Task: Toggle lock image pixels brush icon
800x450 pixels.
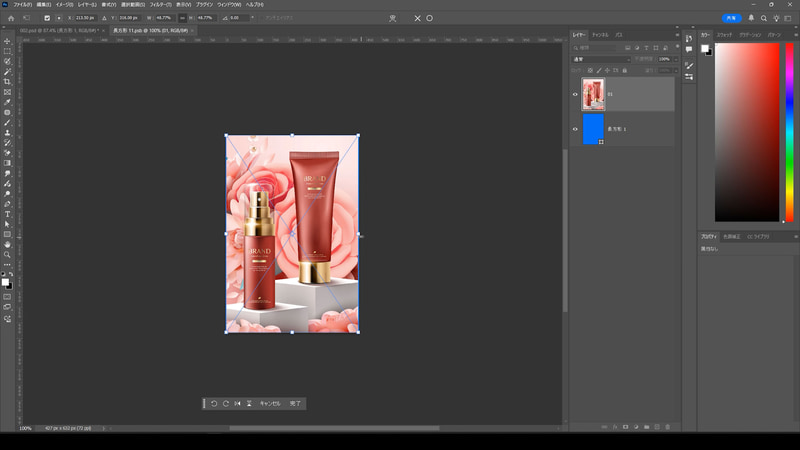Action: (599, 70)
